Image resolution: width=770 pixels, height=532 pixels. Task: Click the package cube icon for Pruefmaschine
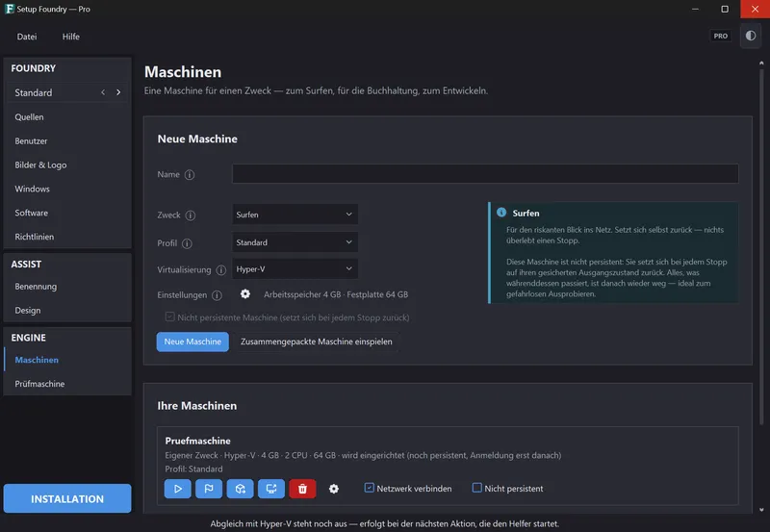tap(240, 489)
